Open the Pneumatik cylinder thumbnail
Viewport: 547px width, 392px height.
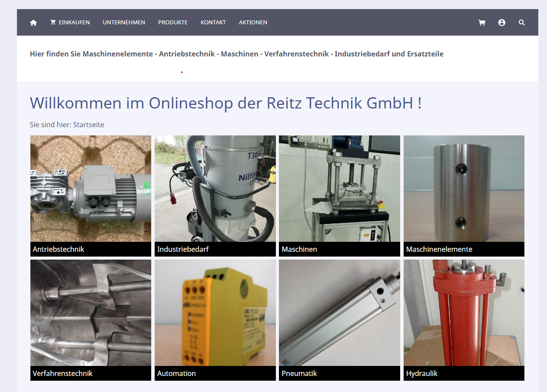pyautogui.click(x=339, y=313)
